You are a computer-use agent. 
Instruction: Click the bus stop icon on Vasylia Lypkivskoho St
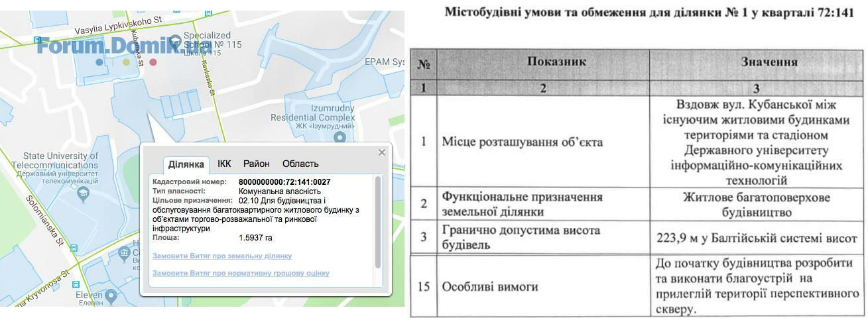coord(38,40)
